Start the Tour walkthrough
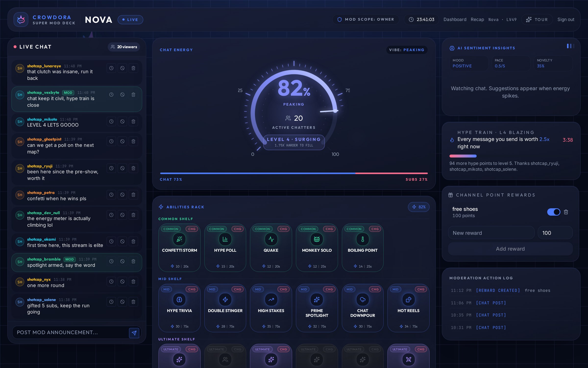 coord(537,20)
